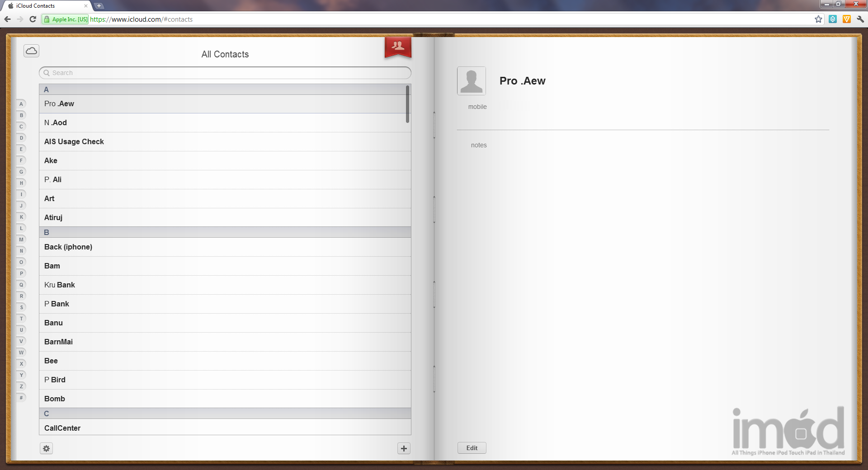Add a new contact with plus button
868x470 pixels.
[404, 448]
